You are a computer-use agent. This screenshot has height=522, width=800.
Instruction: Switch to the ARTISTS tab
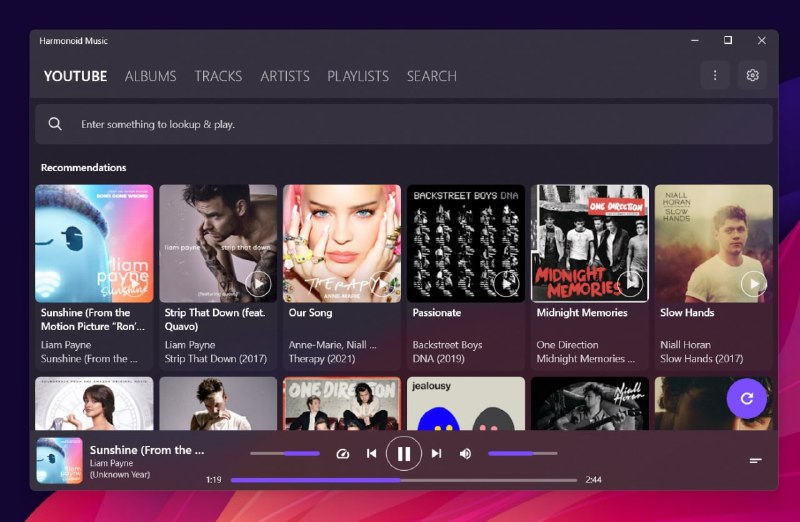(x=285, y=76)
